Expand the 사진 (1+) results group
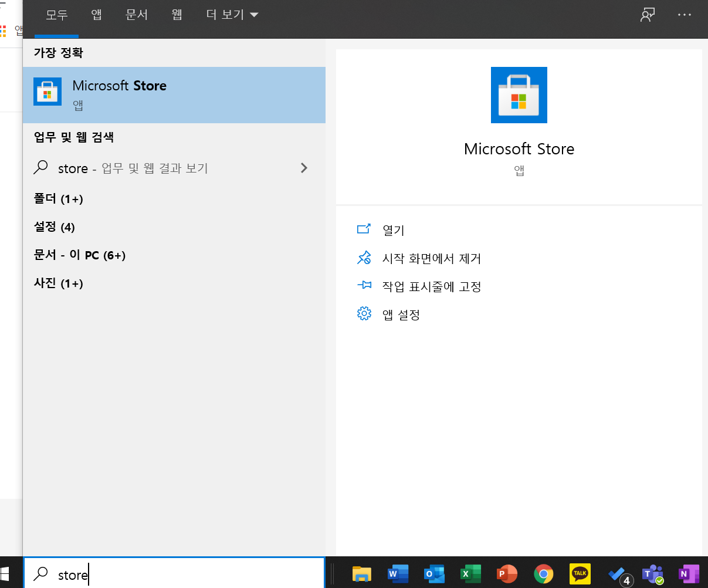The image size is (708, 588). click(59, 283)
